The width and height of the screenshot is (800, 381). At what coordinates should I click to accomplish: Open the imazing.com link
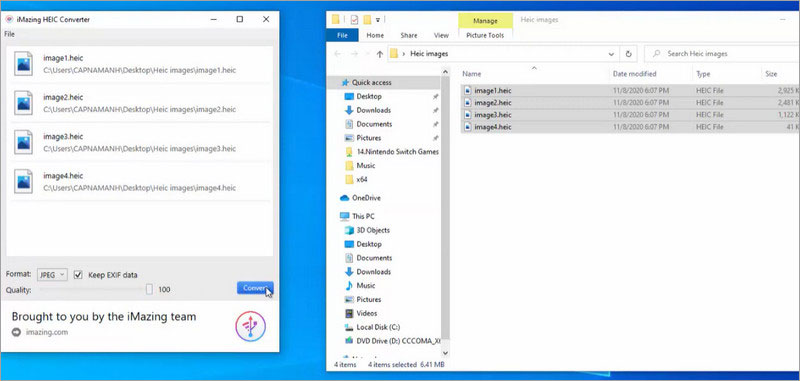(x=47, y=332)
